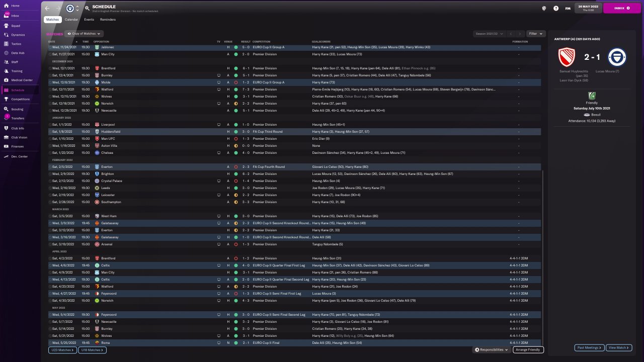Image resolution: width=644 pixels, height=362 pixels.
Task: Click the manager profile icon beside help
Action: 544,8
